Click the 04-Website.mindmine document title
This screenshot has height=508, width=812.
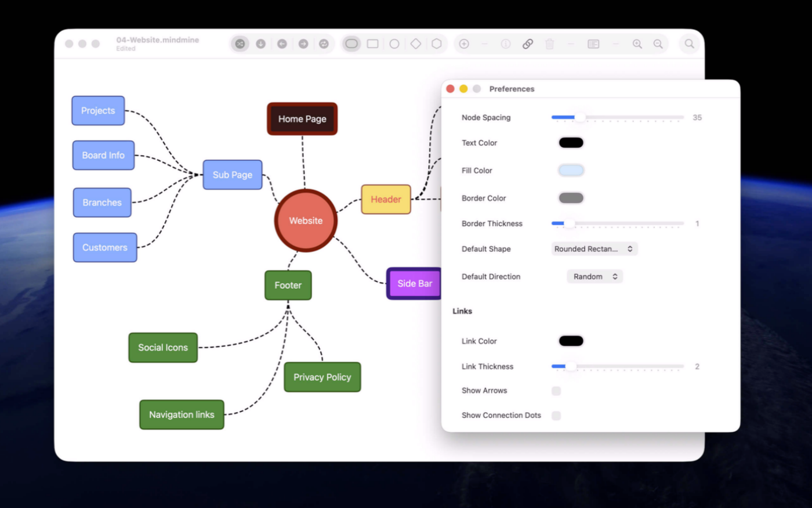158,40
